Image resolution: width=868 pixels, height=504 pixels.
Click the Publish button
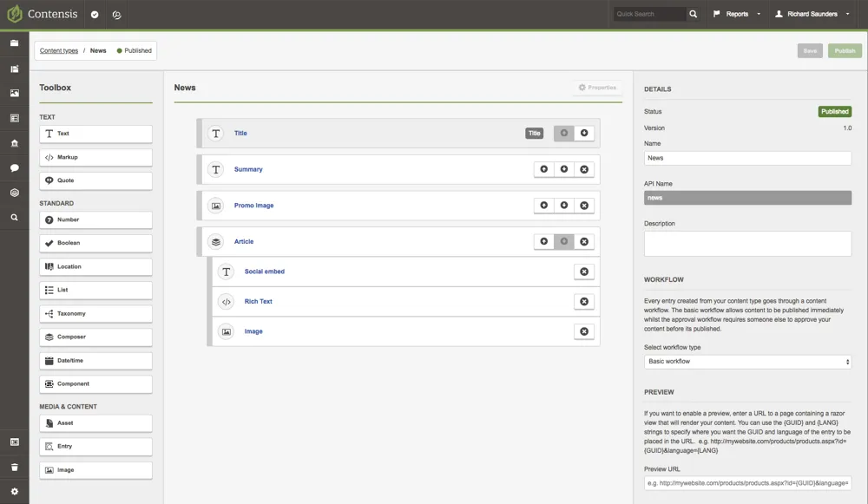(x=845, y=51)
